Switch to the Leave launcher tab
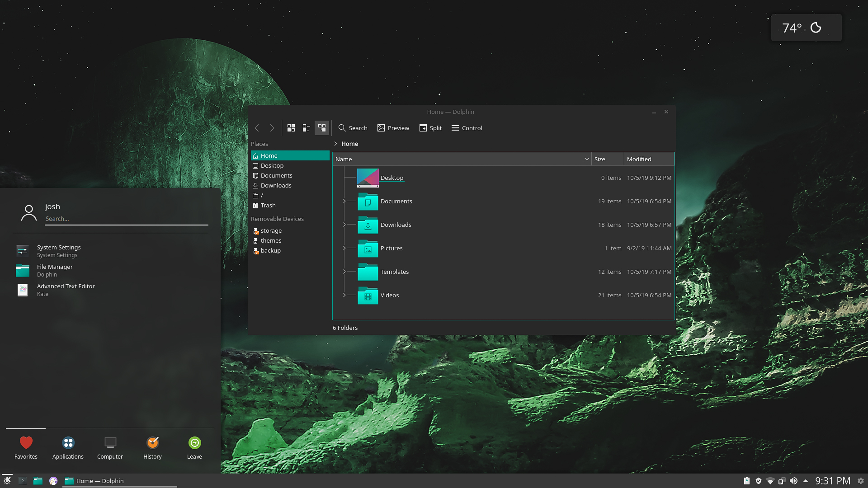The image size is (868, 488). point(194,448)
